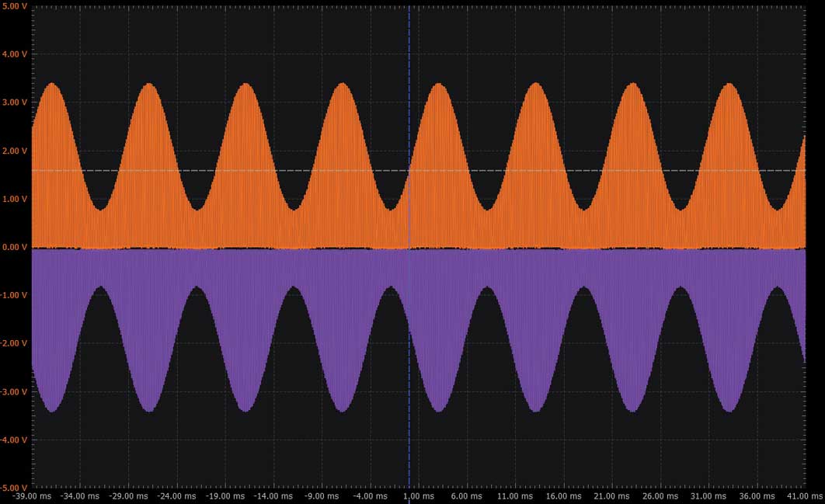Click the 41.00 ms time axis label

(805, 496)
